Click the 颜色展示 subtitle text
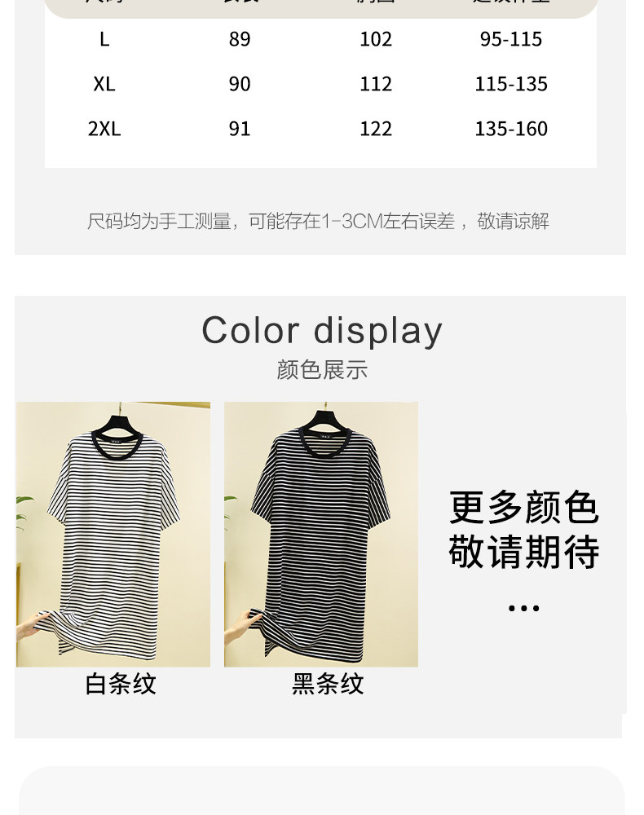Image resolution: width=644 pixels, height=815 pixels. pos(322,370)
